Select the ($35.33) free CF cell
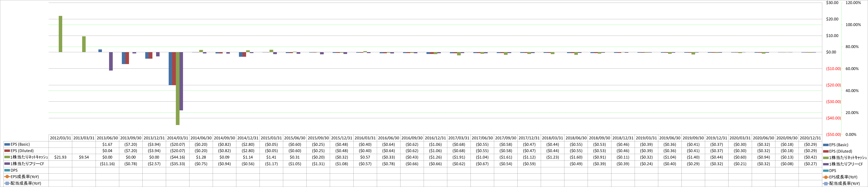This screenshot has height=187, width=868. click(178, 164)
